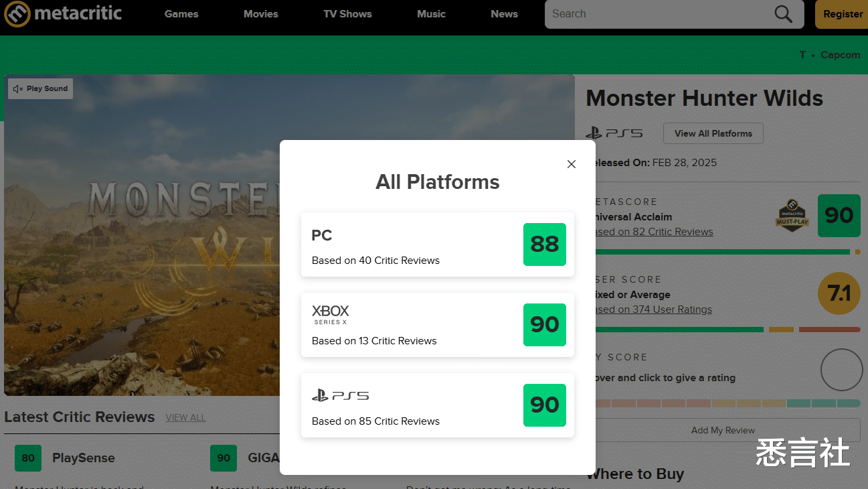This screenshot has width=868, height=489.
Task: Click the PS5 logo in the dialog
Action: pos(341,395)
